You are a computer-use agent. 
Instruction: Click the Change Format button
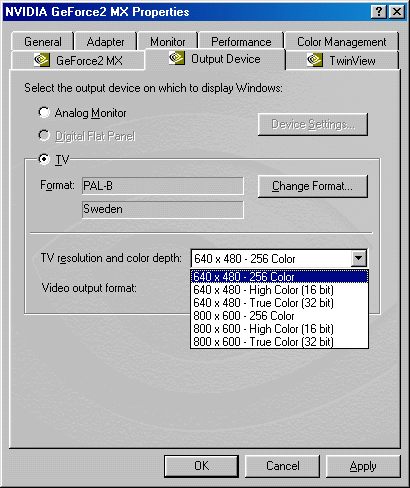coord(313,186)
